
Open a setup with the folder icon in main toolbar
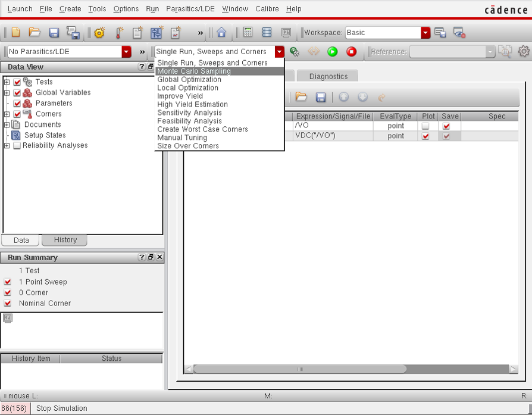(x=35, y=33)
